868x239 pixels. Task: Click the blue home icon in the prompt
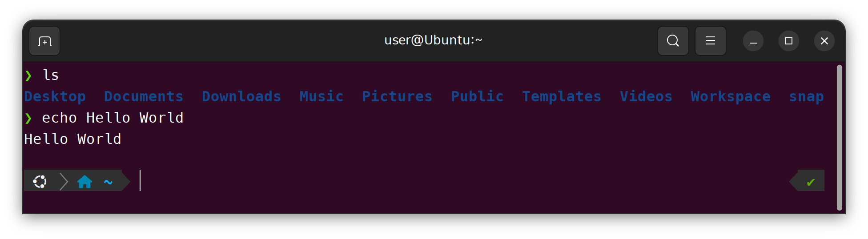[x=84, y=182]
